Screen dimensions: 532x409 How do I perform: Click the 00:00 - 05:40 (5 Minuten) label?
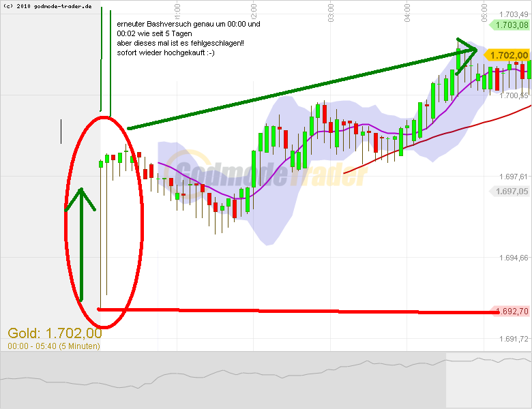pos(54,346)
